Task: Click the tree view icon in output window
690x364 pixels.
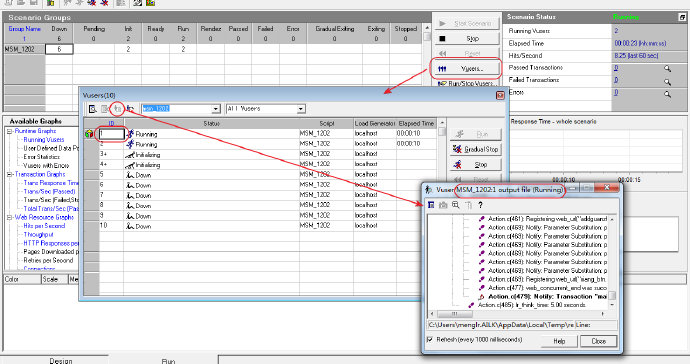Action: coord(431,205)
